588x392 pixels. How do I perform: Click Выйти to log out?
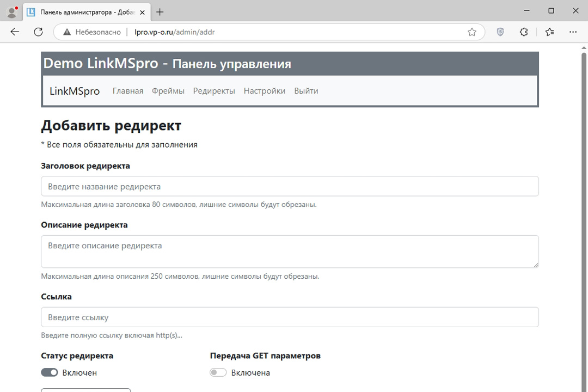click(x=306, y=91)
